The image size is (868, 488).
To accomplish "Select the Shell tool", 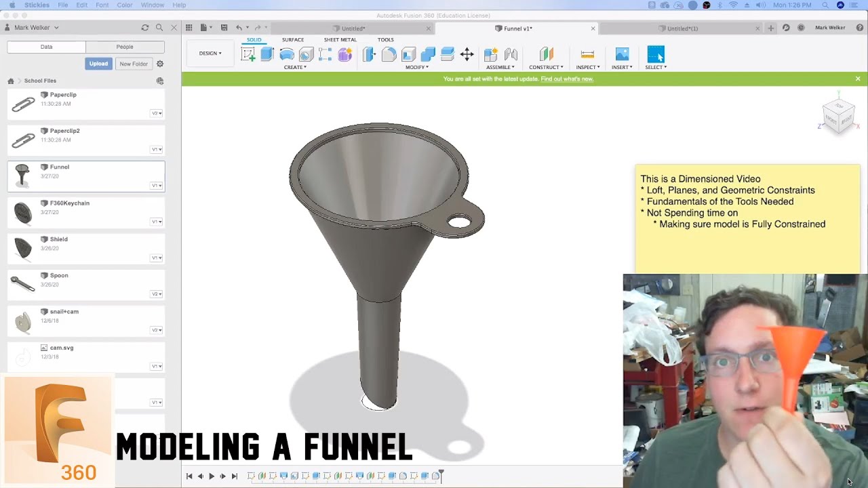I will (408, 55).
